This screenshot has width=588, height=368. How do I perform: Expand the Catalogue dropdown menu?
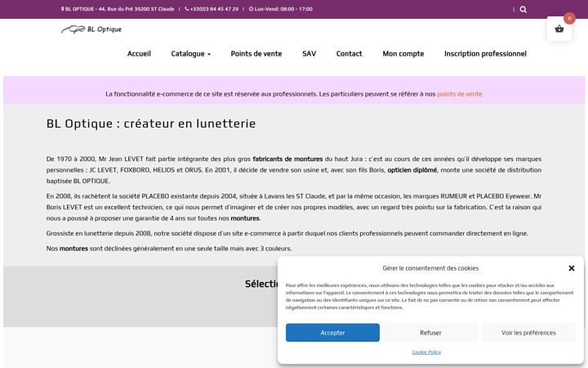(x=190, y=54)
